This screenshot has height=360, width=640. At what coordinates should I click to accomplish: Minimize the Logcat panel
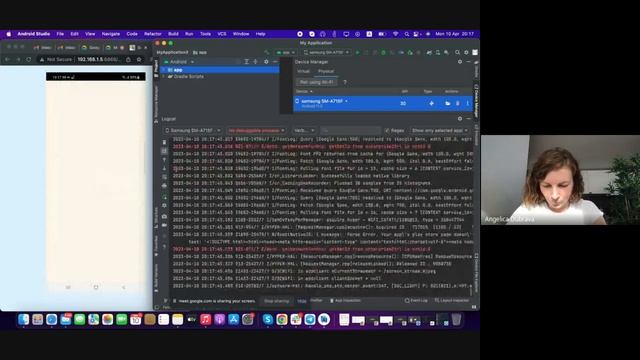469,119
